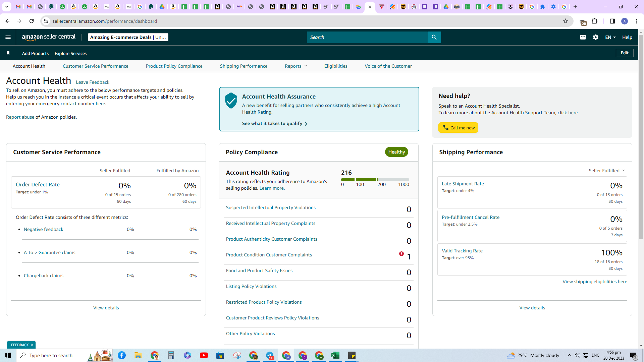Open Telegram from the taskbar
Viewport: 644px width, 362px height.
[270, 355]
